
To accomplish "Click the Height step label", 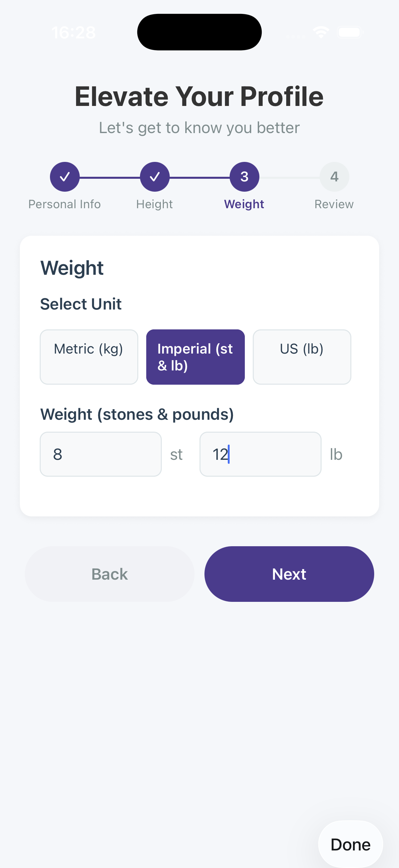I will click(x=155, y=204).
